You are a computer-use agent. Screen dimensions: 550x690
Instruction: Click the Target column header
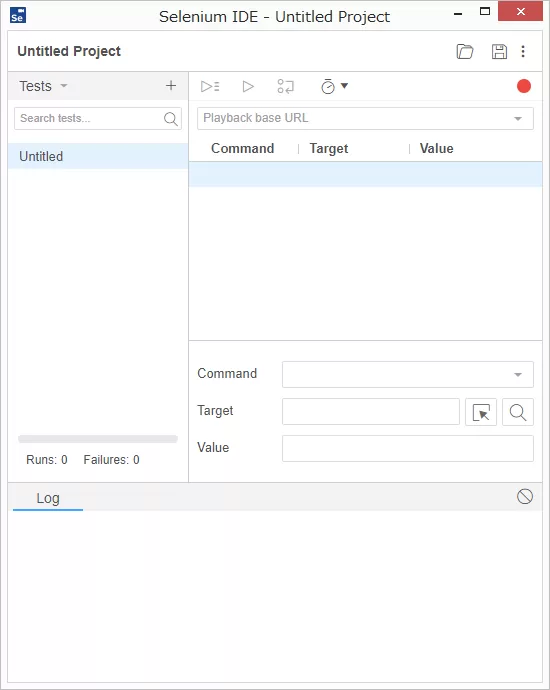pos(329,148)
